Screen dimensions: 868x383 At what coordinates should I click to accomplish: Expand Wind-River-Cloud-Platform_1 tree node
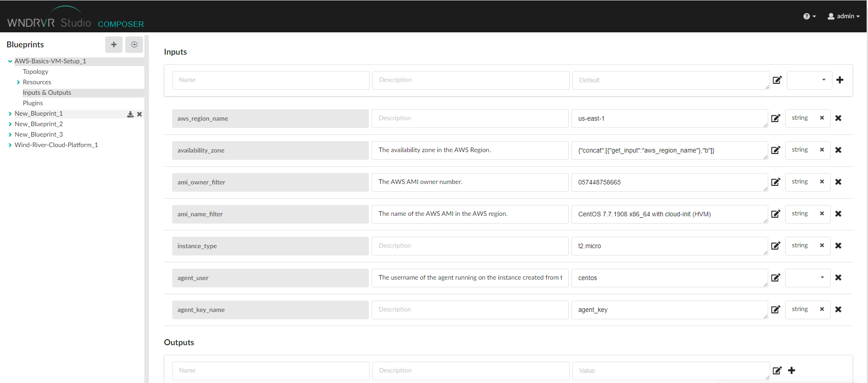pos(10,145)
